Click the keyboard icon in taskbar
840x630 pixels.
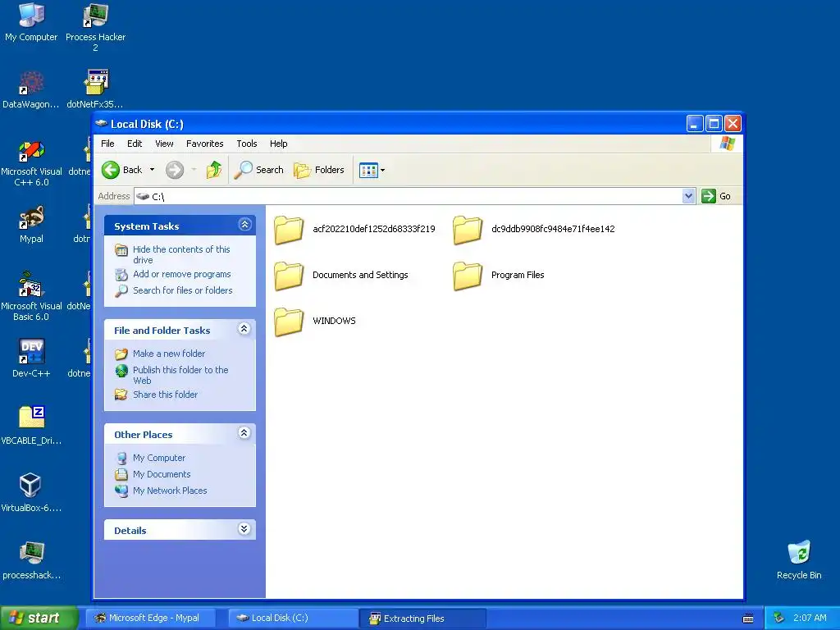748,619
